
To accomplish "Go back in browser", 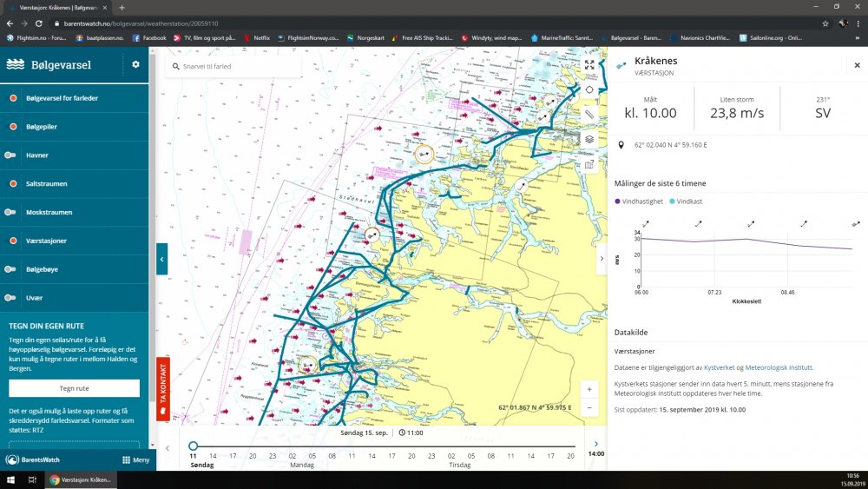I will 10,23.
